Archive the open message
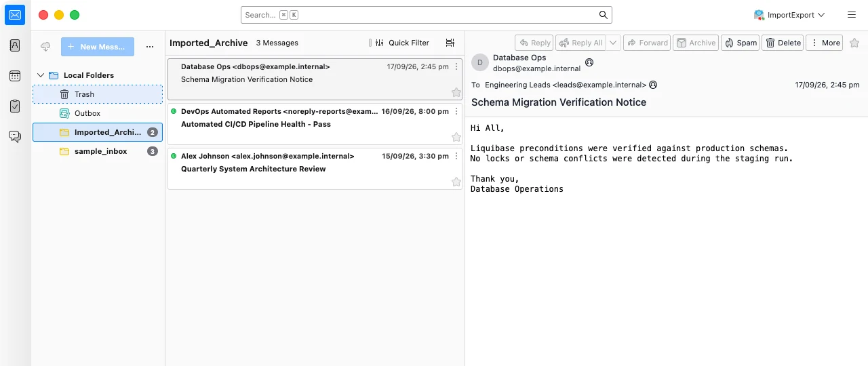 click(x=696, y=43)
